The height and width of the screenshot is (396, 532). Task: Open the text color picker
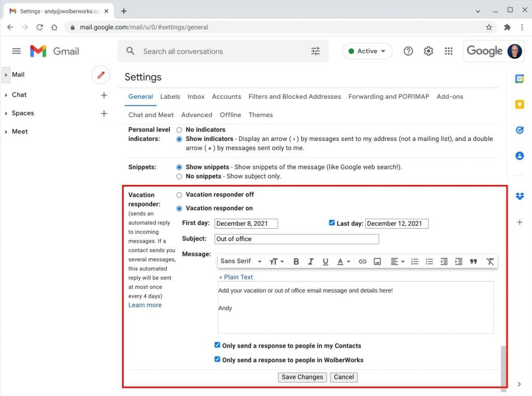(342, 261)
